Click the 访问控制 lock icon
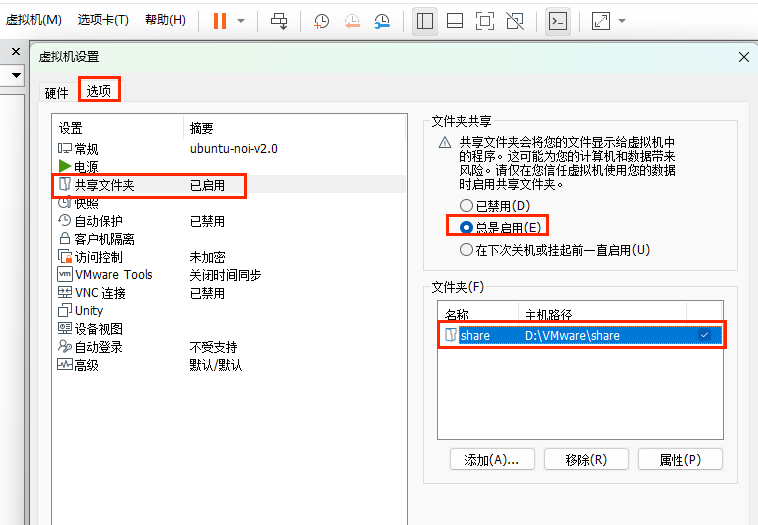This screenshot has width=758, height=525. point(65,256)
